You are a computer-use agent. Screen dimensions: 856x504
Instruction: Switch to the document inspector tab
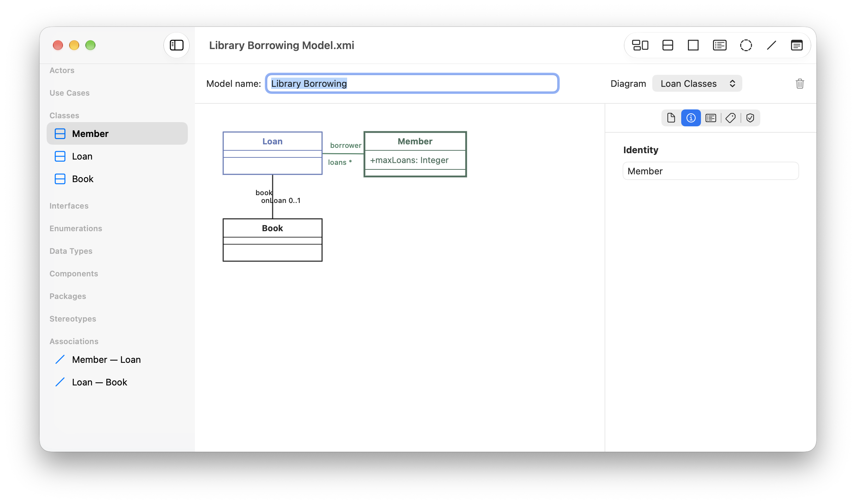(x=671, y=118)
